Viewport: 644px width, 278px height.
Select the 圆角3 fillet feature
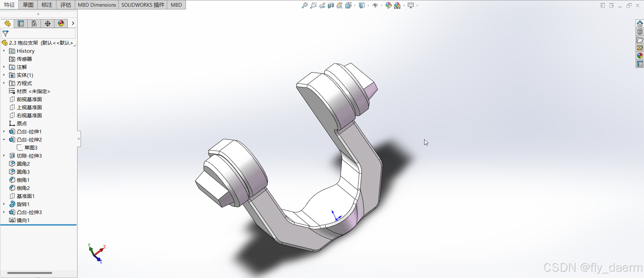(19, 172)
